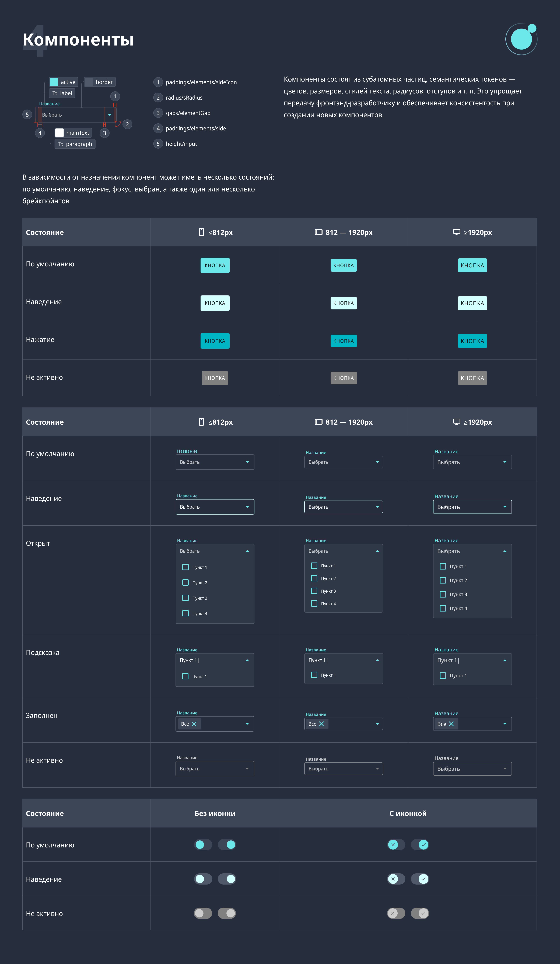Click the Tt icon next to 'label'
Viewport: 560px width, 964px height.
(x=55, y=93)
